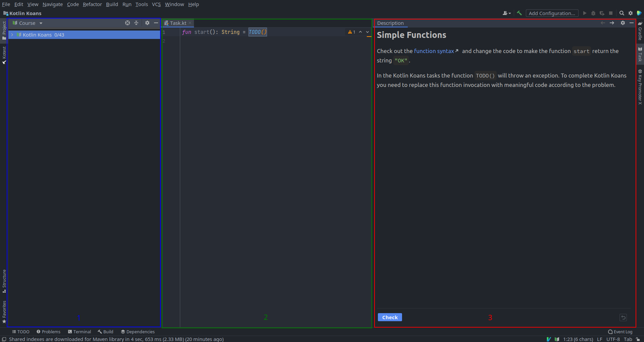Open the VCS menu
Image resolution: width=644 pixels, height=342 pixels.
point(156,4)
